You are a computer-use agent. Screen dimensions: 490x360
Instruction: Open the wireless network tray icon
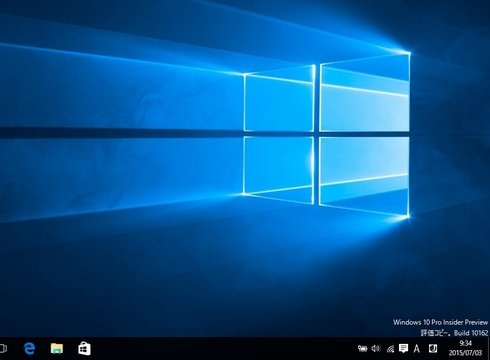point(390,349)
